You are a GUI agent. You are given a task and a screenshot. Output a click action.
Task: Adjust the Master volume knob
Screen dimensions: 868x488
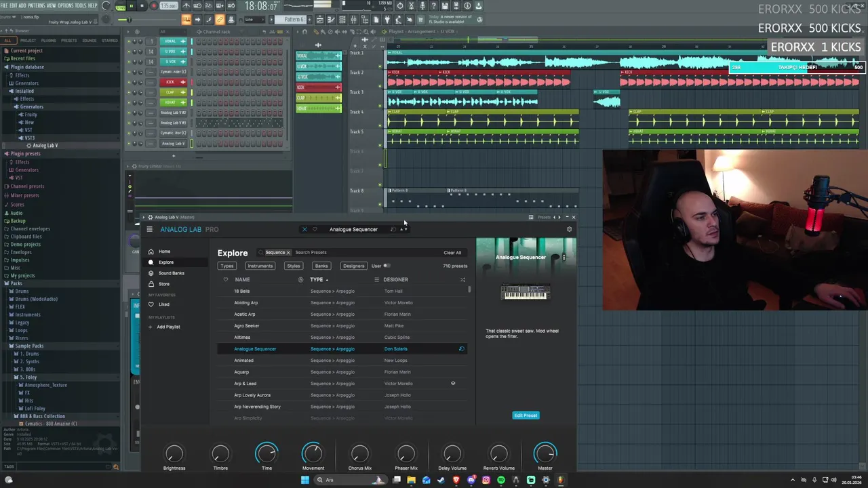(545, 453)
